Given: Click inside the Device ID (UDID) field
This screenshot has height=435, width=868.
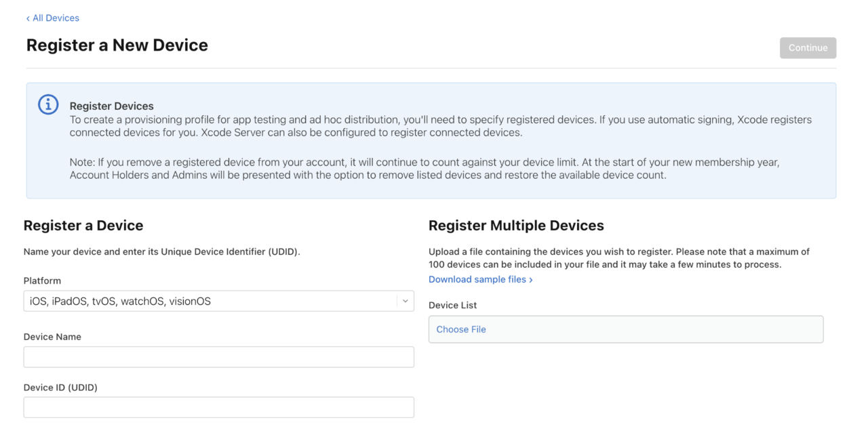Looking at the screenshot, I should click(x=218, y=407).
